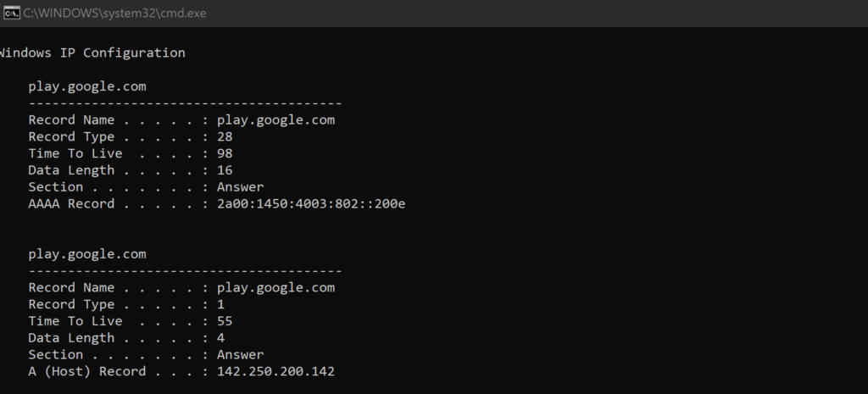
Task: Click the IPv6 address 2a00:1450:4003:802::200e
Action: [311, 203]
